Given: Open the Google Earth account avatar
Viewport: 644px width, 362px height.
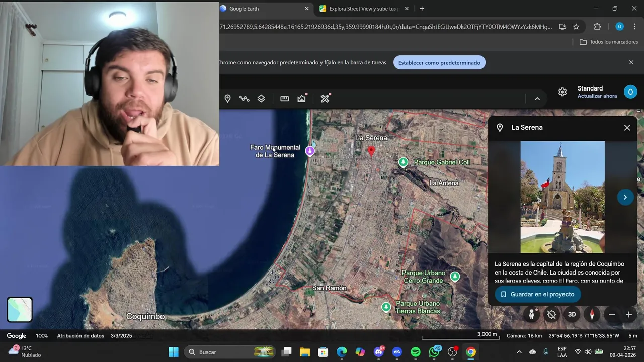Looking at the screenshot, I should pyautogui.click(x=630, y=92).
